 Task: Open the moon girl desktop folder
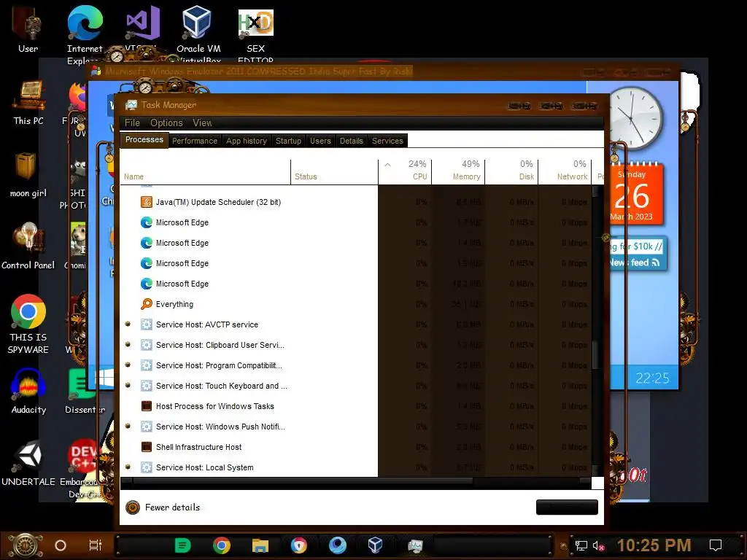pos(28,174)
